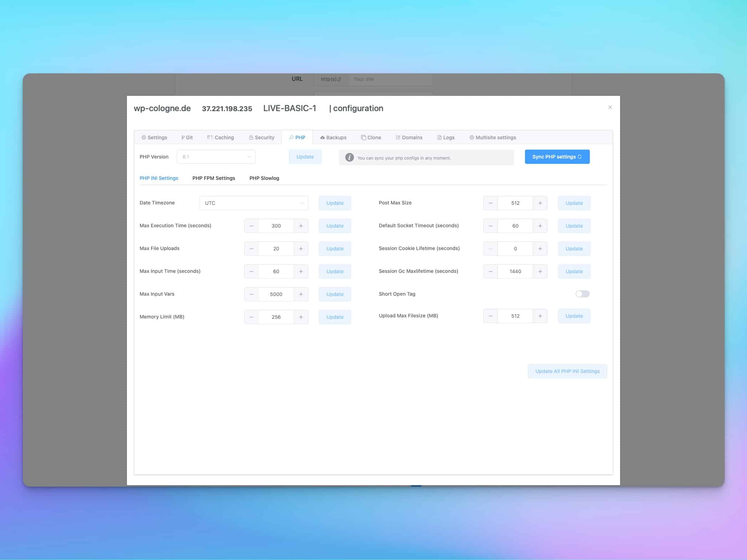Viewport: 747px width, 560px height.
Task: Close the configuration dialog with the X icon
Action: coord(610,107)
